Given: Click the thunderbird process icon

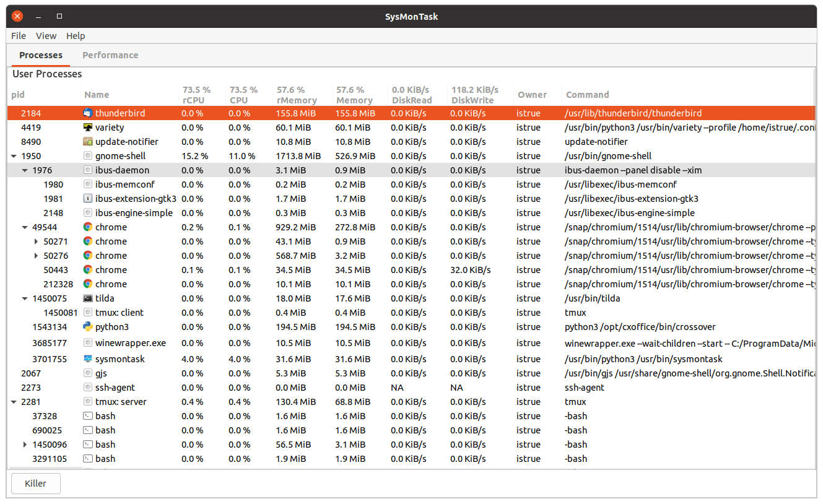Looking at the screenshot, I should click(x=88, y=113).
